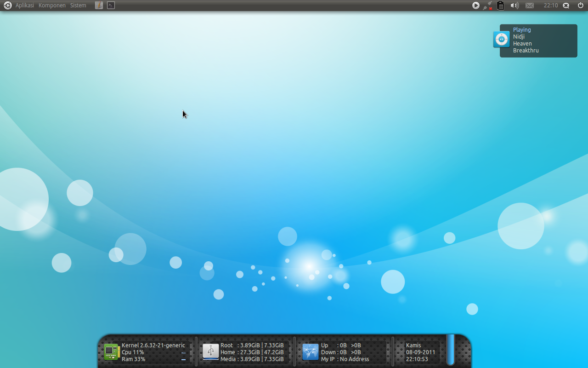
Task: Click the Ubuntu logo in top panel
Action: (x=8, y=6)
